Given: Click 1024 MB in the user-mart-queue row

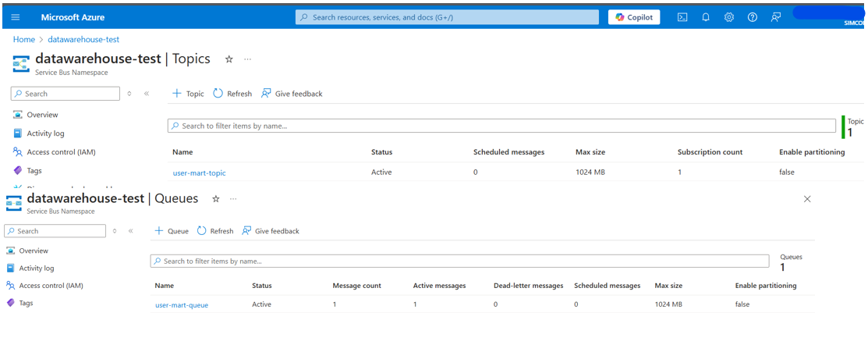Looking at the screenshot, I should point(668,304).
